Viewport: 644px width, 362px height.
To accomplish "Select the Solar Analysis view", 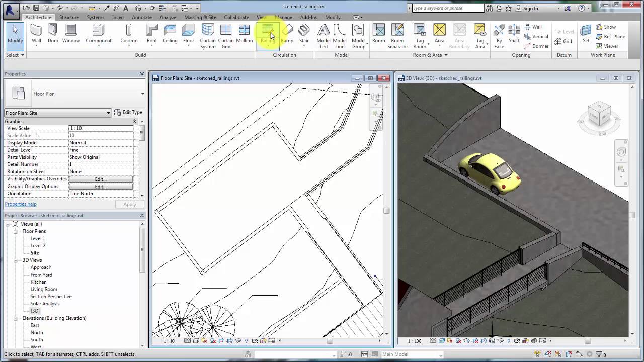I will click(45, 304).
